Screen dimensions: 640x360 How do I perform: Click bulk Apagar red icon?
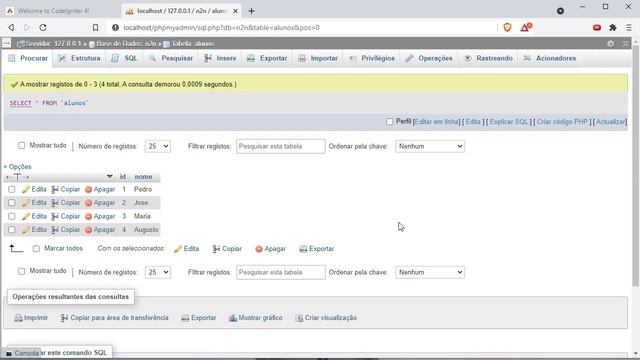point(259,249)
